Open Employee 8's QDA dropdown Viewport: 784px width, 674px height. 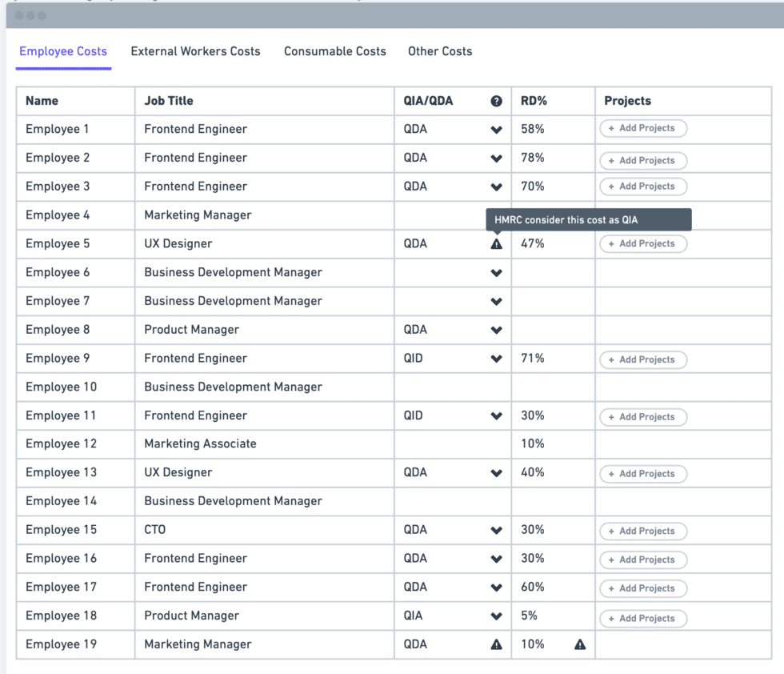496,330
